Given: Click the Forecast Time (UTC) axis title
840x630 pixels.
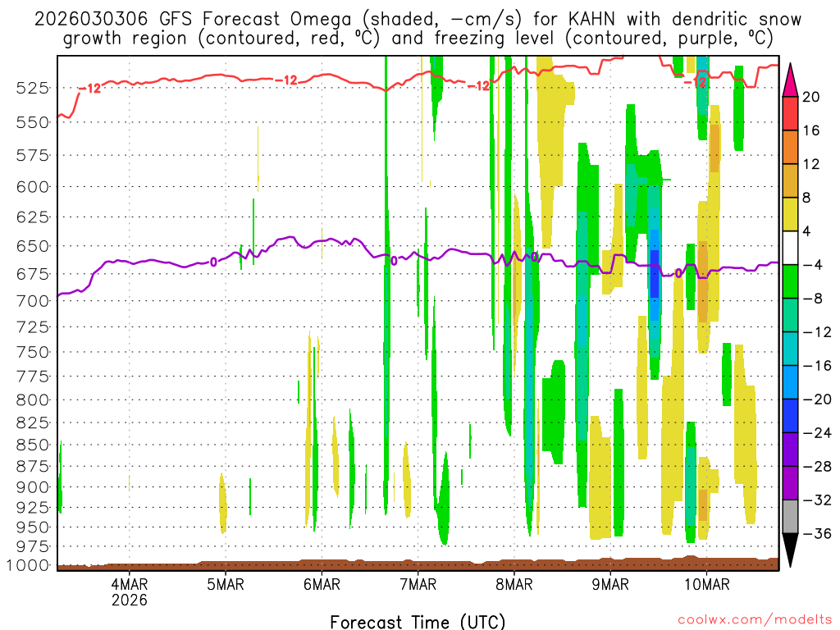Looking at the screenshot, I should [418, 622].
